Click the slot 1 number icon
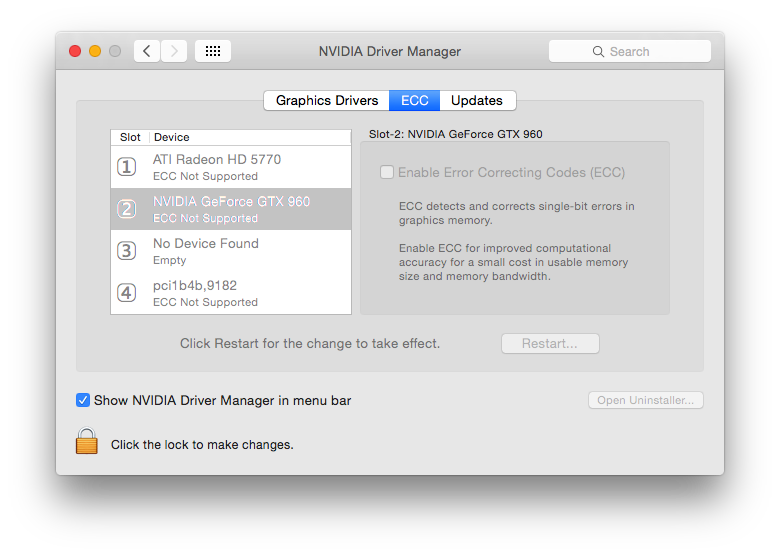The image size is (780, 555). (127, 167)
